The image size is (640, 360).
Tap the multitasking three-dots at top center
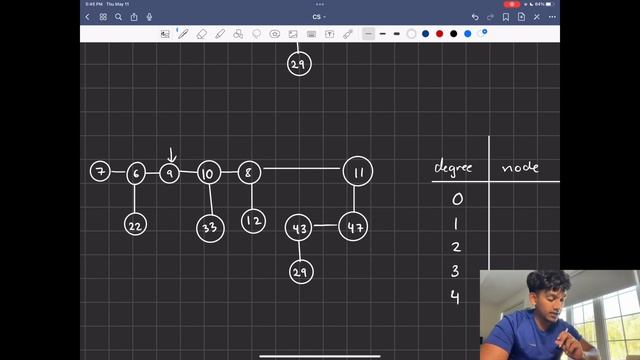tap(320, 4)
